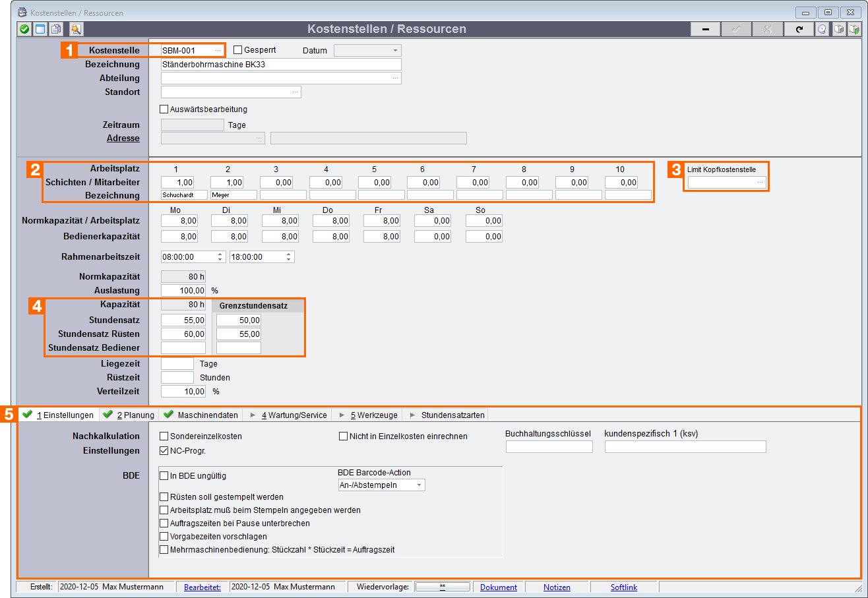Click the application icon in the title bar
868x598 pixels.
pos(22,13)
